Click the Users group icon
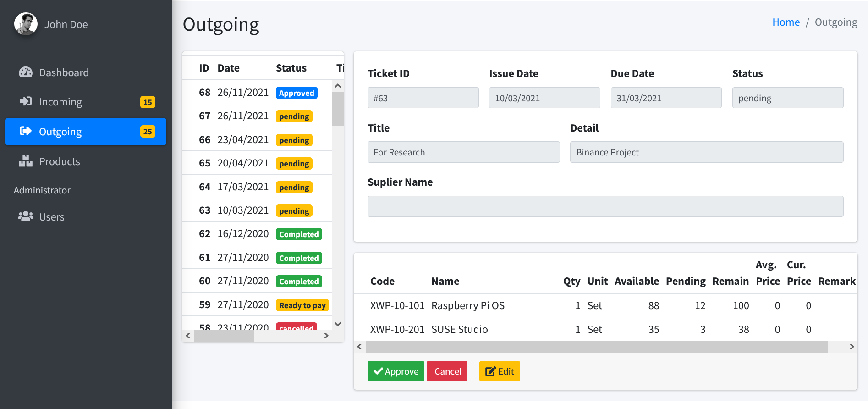Viewport: 868px width, 409px height. click(x=26, y=216)
